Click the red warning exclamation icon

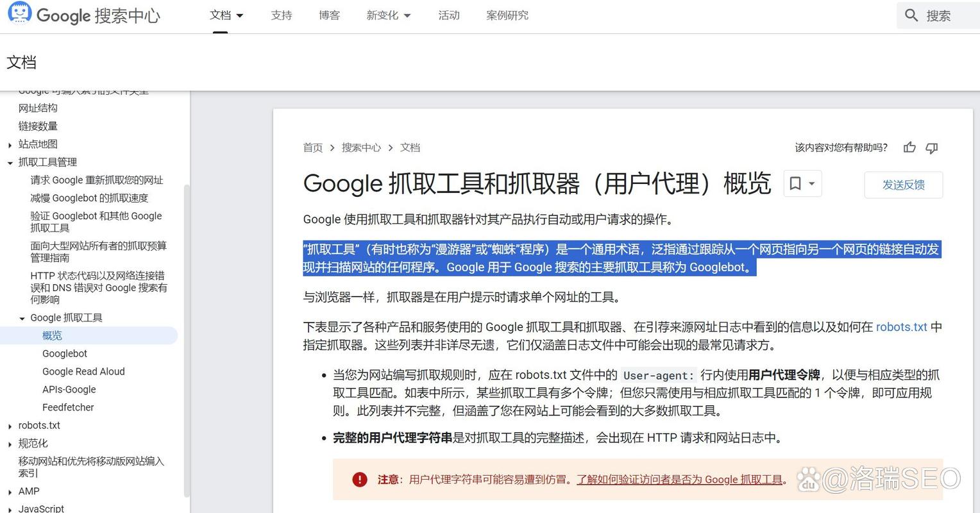click(x=360, y=479)
